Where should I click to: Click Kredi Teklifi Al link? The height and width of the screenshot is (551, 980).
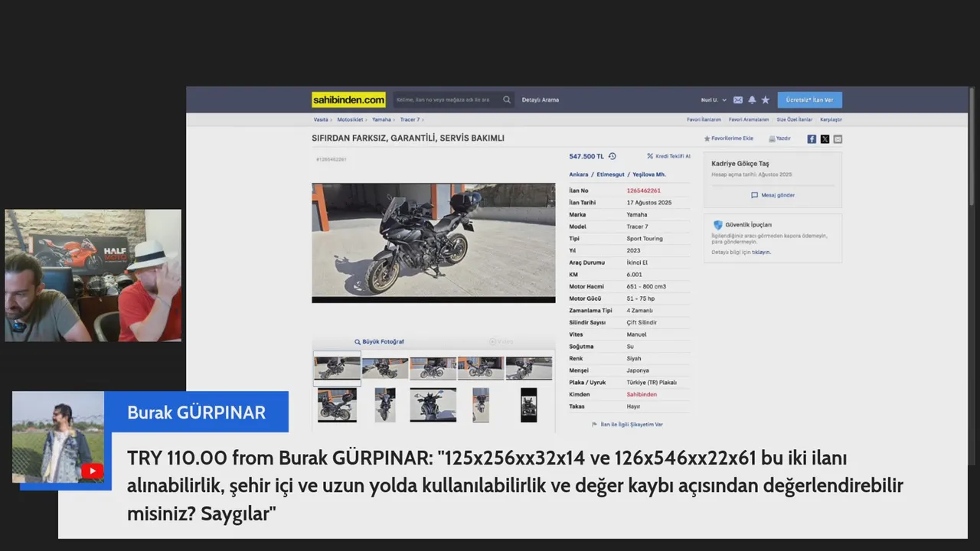(669, 156)
